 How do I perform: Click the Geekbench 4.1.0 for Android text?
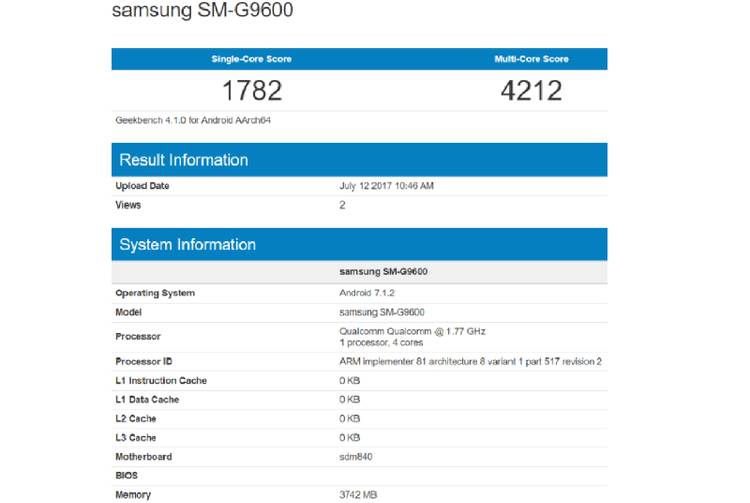193,121
